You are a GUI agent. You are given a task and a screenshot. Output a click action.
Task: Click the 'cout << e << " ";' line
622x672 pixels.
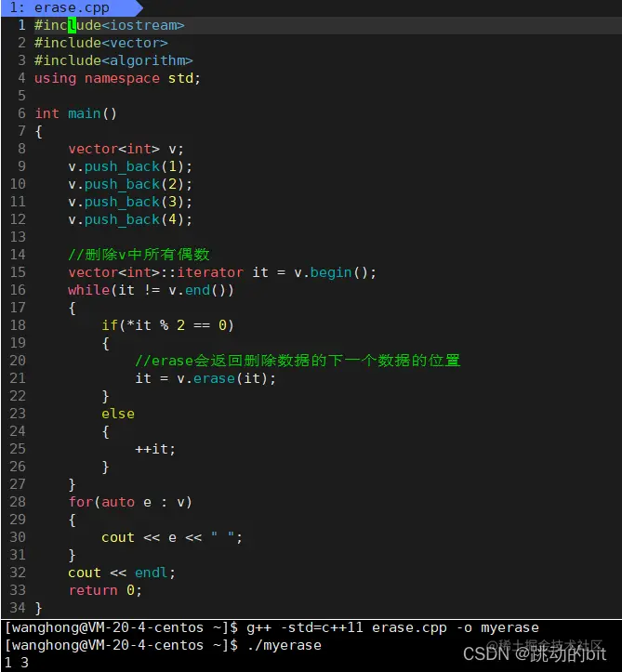coord(172,537)
